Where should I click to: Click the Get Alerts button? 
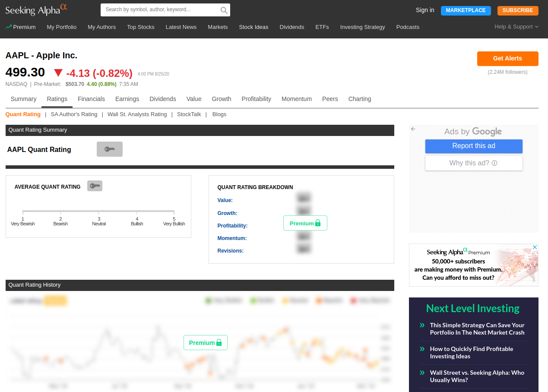(507, 58)
